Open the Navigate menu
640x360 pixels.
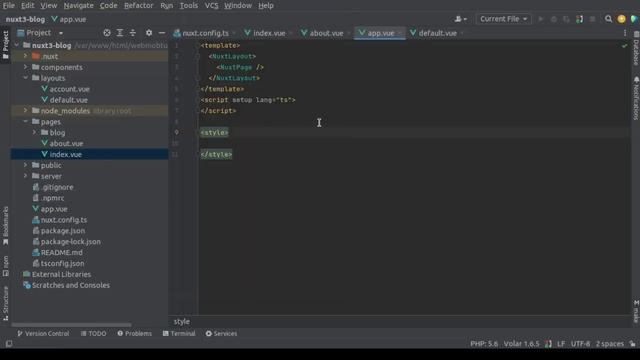pos(78,6)
